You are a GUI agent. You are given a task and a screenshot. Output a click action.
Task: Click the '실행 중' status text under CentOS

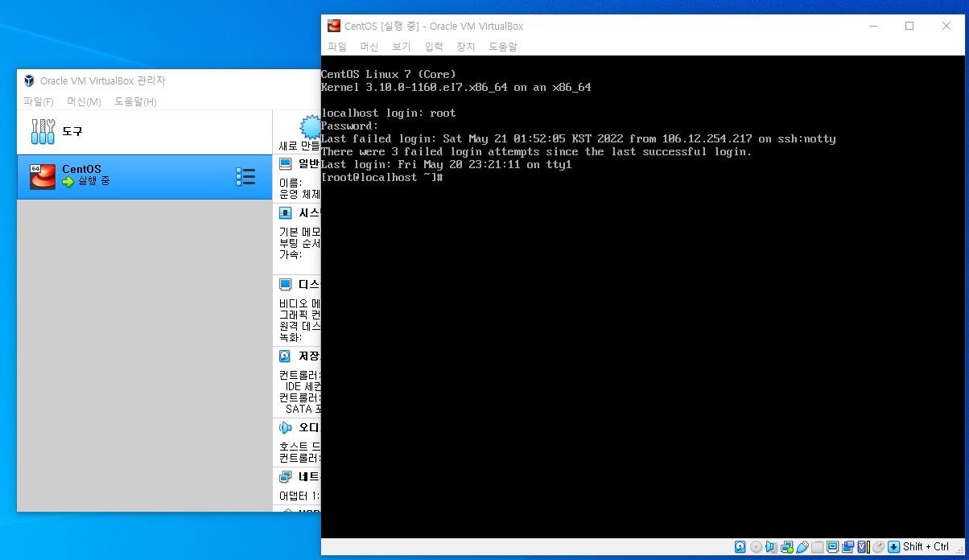click(93, 182)
